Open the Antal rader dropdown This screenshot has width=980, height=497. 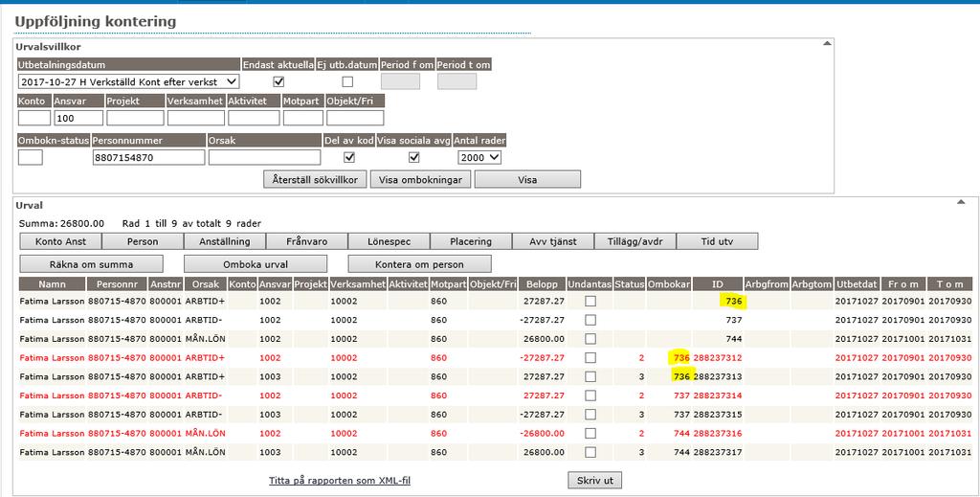pyautogui.click(x=479, y=158)
